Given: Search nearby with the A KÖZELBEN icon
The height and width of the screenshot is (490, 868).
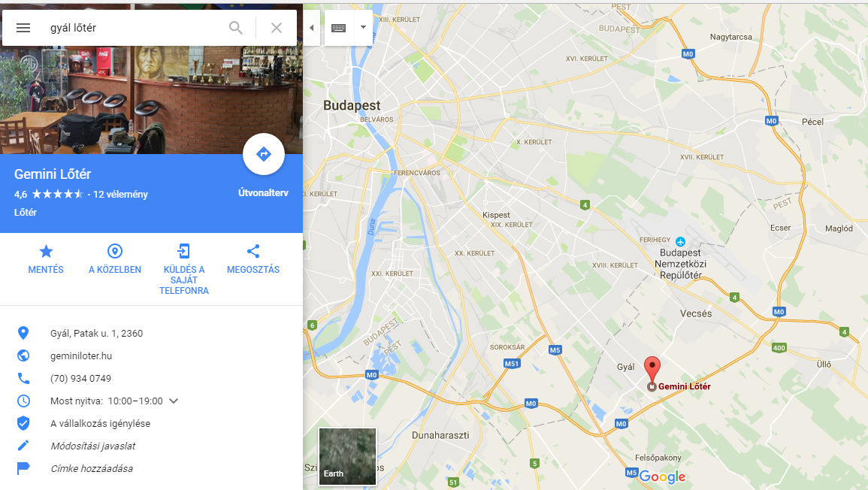Looking at the screenshot, I should (x=114, y=259).
